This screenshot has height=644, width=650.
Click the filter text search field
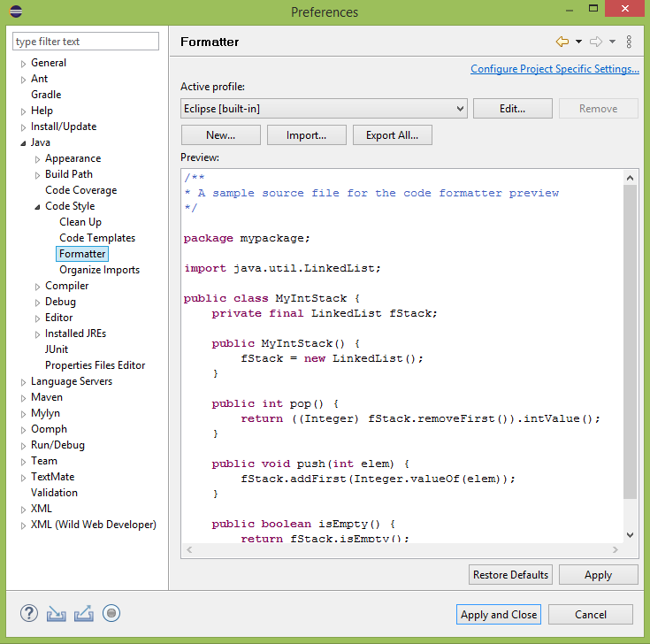pyautogui.click(x=86, y=42)
